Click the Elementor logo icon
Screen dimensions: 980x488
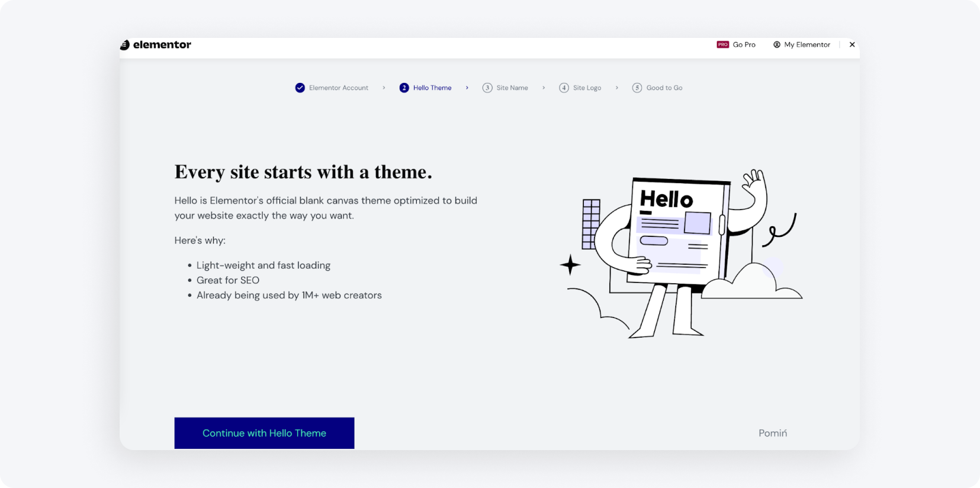(x=125, y=45)
